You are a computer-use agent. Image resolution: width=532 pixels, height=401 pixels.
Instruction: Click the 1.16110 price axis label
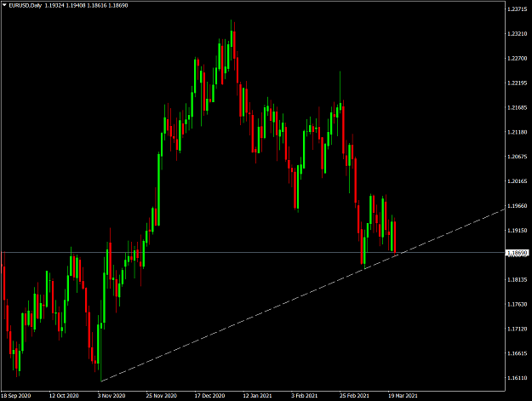point(518,378)
